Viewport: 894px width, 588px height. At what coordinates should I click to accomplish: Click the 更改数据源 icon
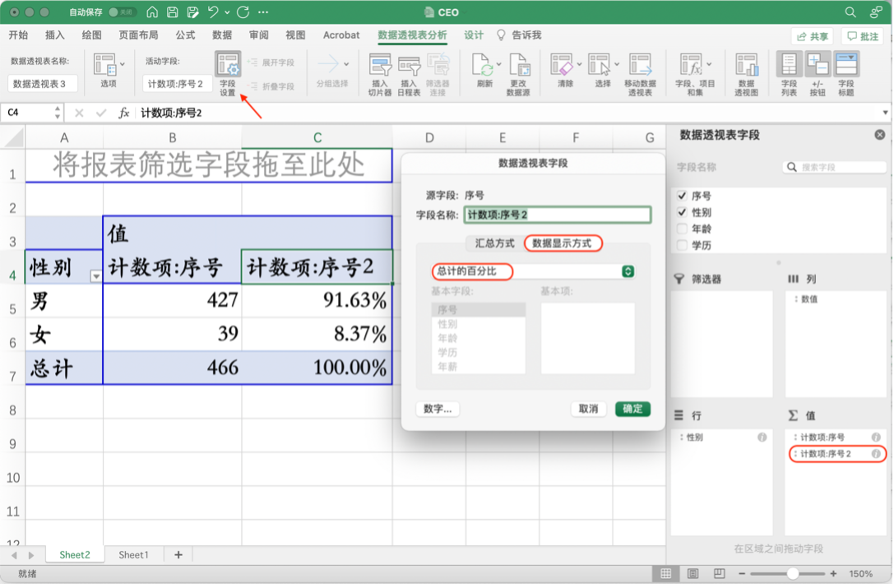(518, 66)
